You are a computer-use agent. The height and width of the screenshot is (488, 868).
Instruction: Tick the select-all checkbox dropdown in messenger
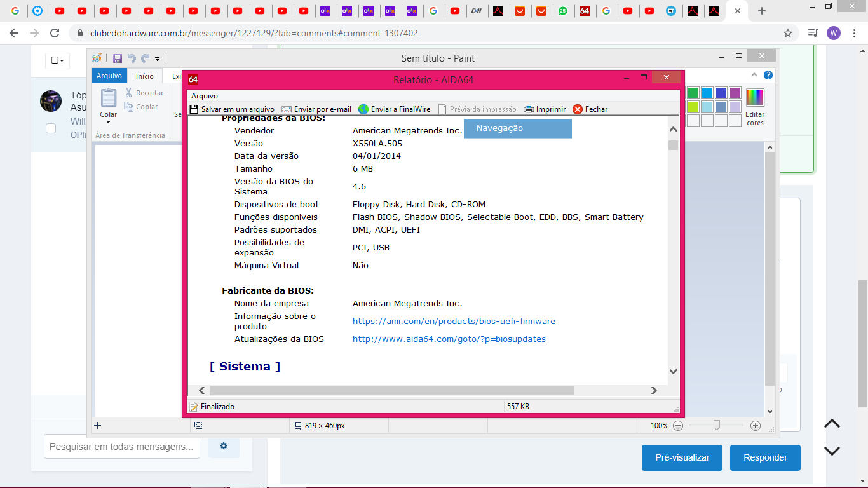click(x=57, y=60)
